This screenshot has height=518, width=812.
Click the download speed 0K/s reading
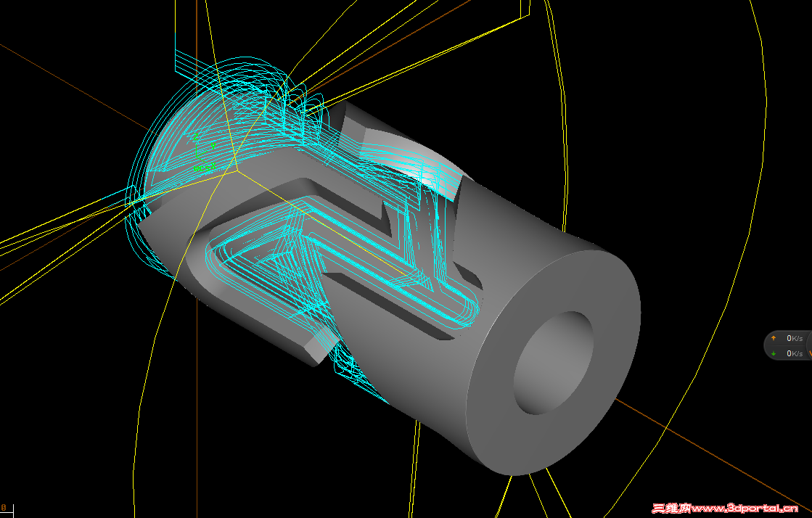click(x=795, y=354)
